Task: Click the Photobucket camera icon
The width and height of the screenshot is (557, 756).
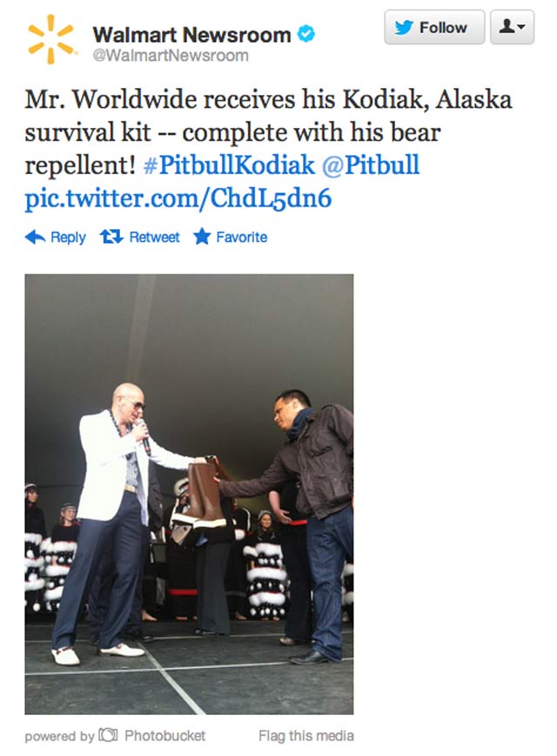Action: 109,735
